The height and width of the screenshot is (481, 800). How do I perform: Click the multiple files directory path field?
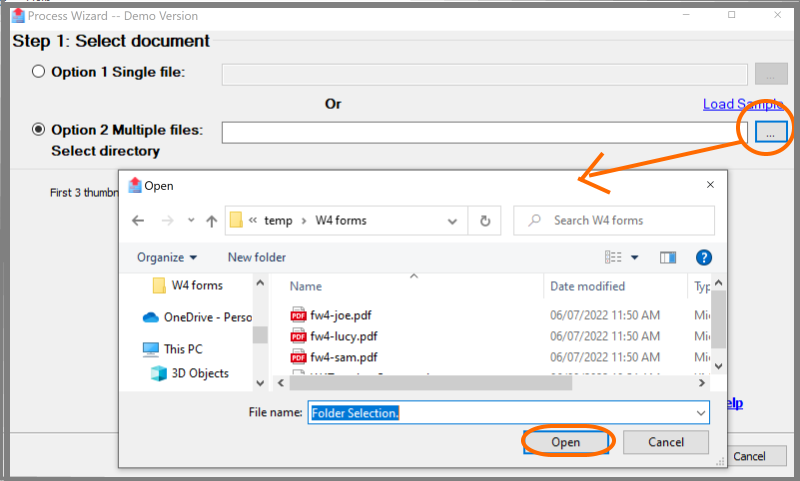485,133
